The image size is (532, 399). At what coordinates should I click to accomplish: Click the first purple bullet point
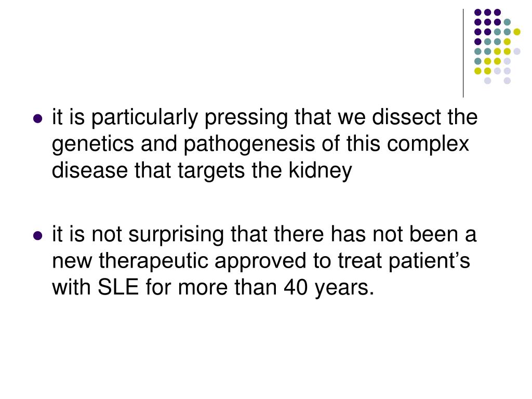(38, 119)
